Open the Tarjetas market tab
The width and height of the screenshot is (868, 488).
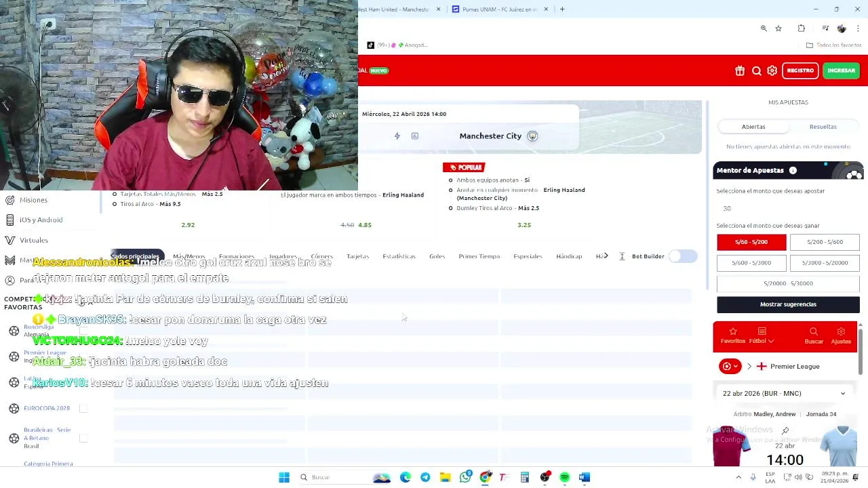click(357, 256)
